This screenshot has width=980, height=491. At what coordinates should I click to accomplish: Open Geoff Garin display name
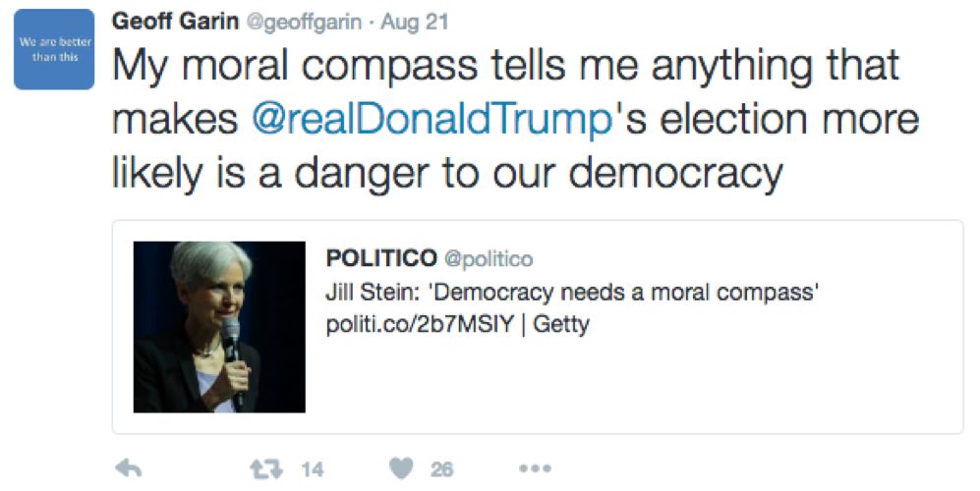tap(176, 22)
